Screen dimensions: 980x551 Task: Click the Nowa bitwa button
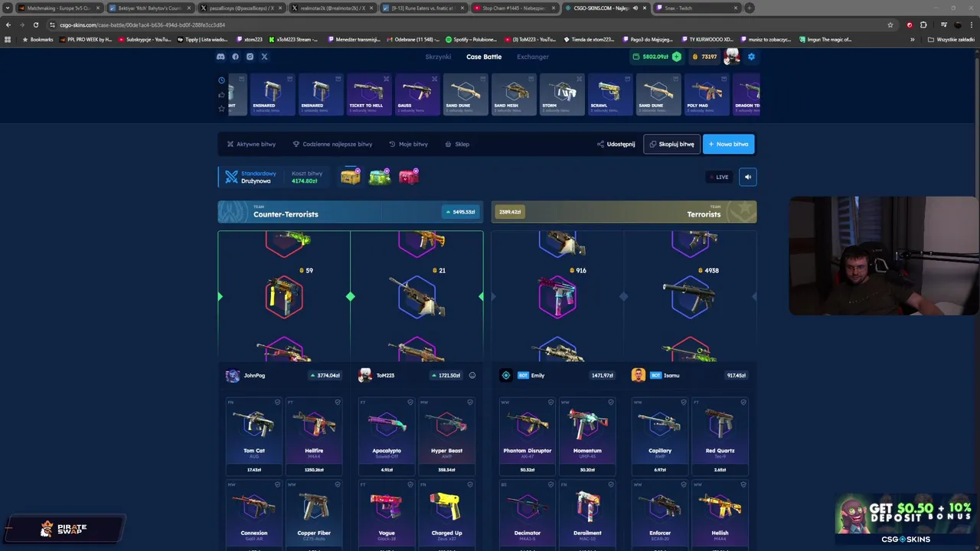[728, 144]
